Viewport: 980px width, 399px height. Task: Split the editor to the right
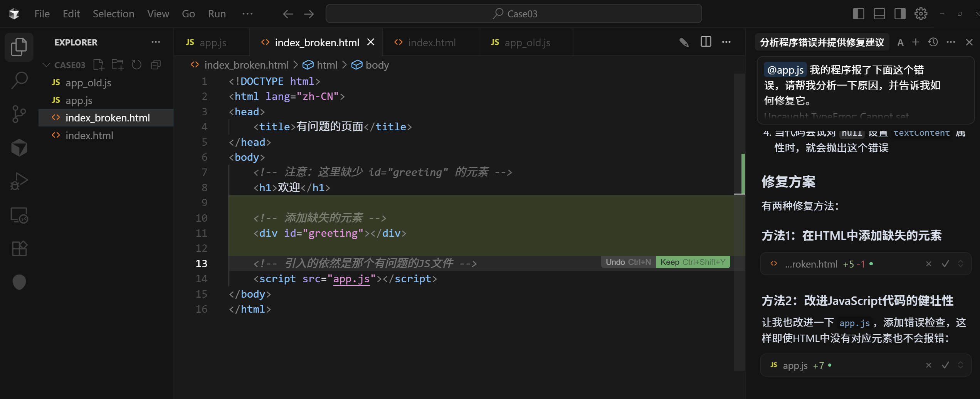coord(706,42)
